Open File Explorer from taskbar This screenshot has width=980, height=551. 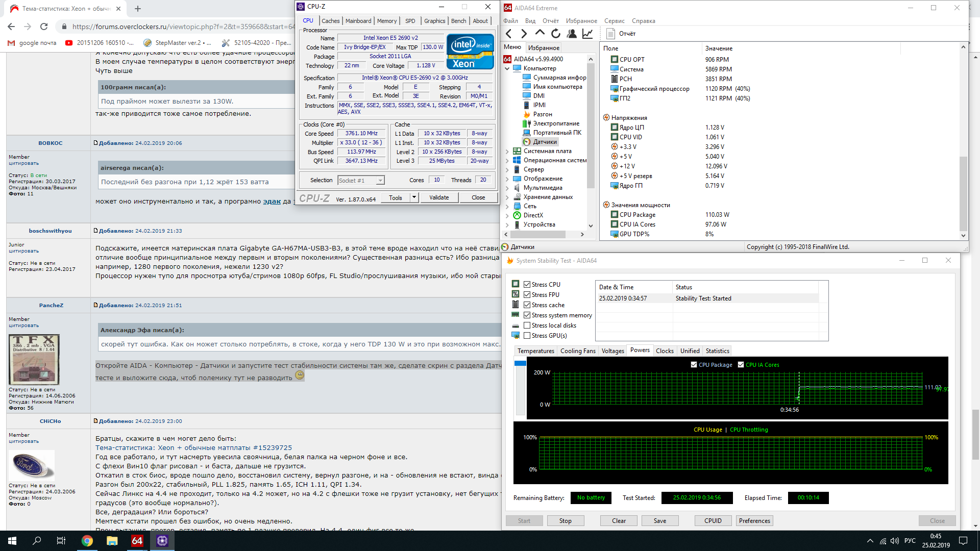tap(112, 541)
